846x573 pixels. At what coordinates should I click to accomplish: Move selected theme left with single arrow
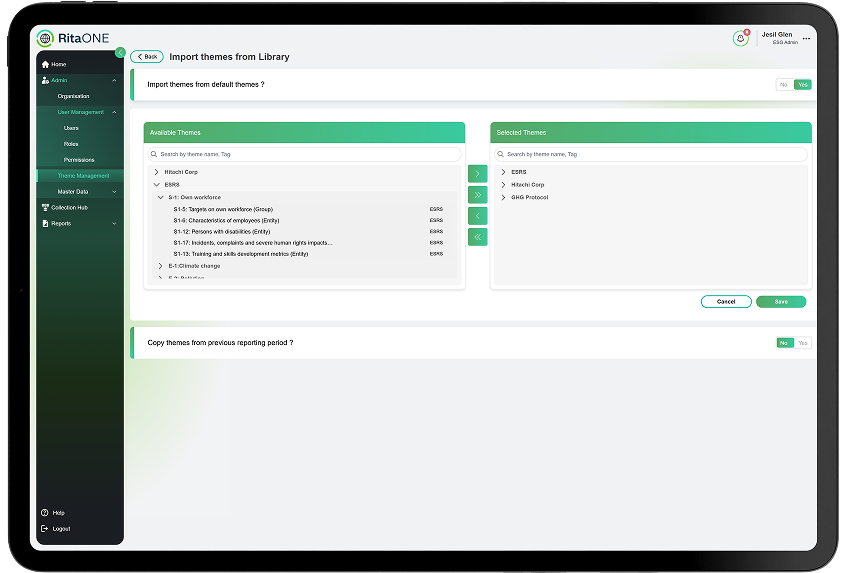point(477,216)
